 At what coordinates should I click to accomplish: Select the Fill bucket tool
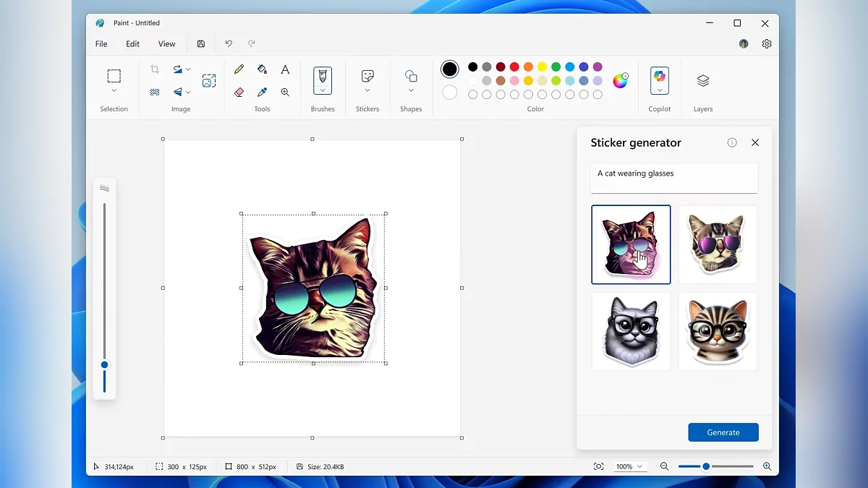pyautogui.click(x=262, y=69)
